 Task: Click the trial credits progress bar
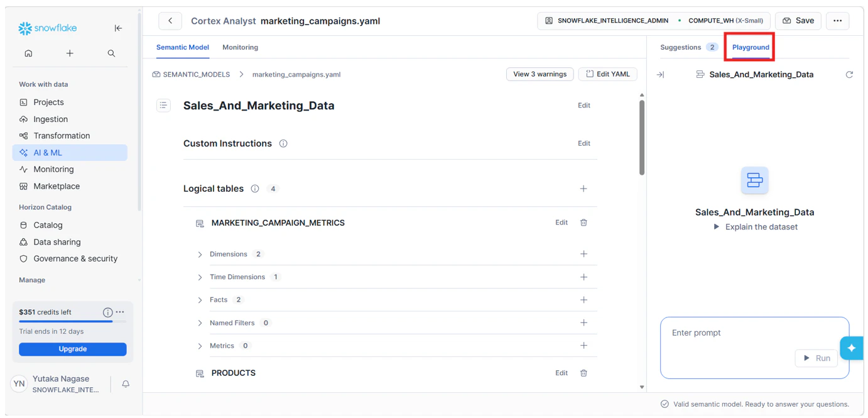[x=73, y=321]
